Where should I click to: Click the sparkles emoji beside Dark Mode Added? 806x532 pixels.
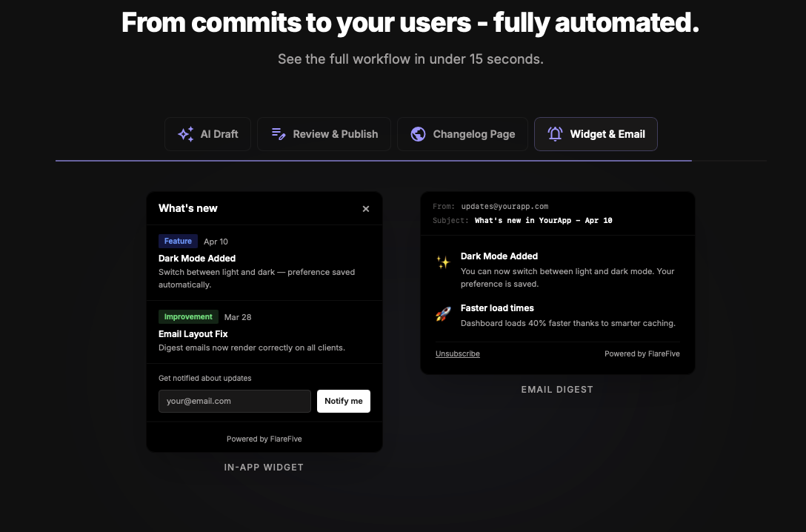tap(443, 262)
